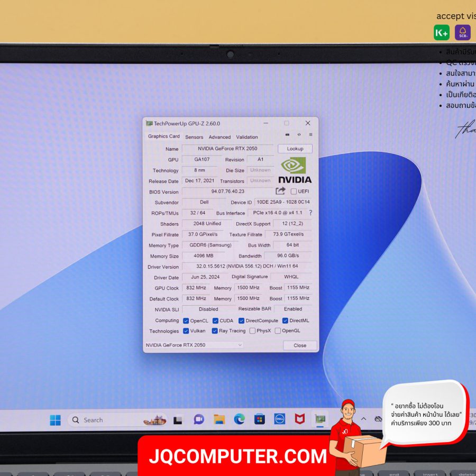Launch the Teams chat taskbar icon
Image resolution: width=476 pixels, height=476 pixels.
coord(199,419)
